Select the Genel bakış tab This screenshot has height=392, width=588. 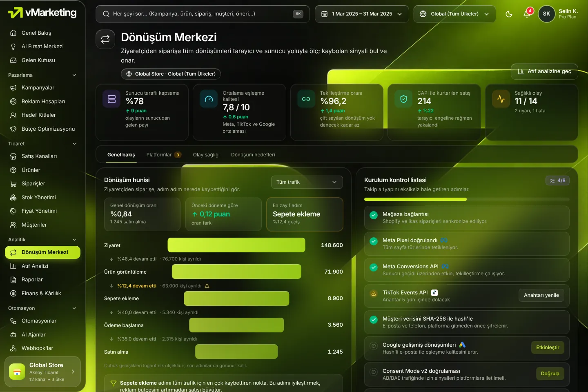coord(121,155)
